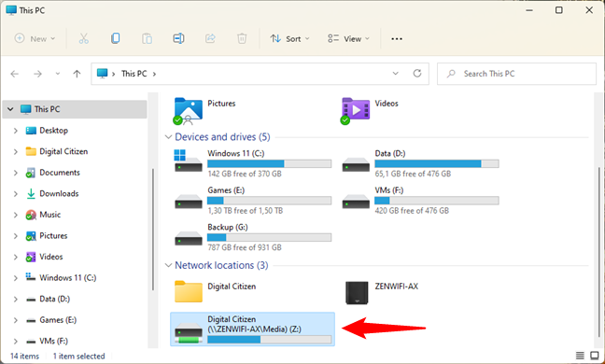The image size is (605, 364).
Task: Select the ZENWIFI-AX router device icon
Action: [x=357, y=293]
